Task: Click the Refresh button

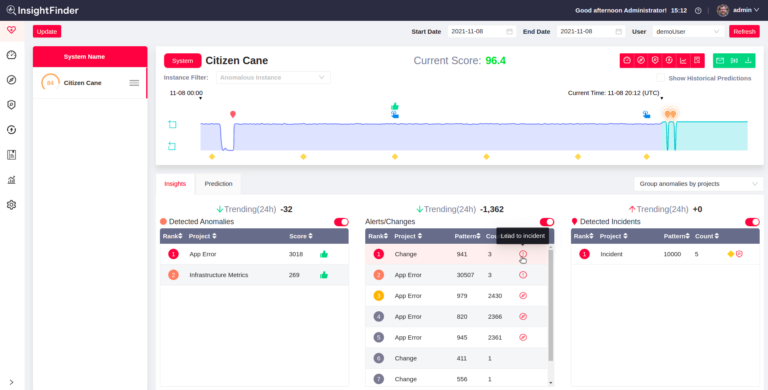Action: [744, 31]
